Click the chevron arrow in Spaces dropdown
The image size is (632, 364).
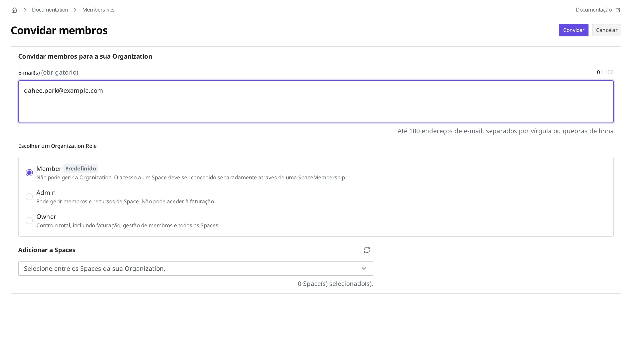pyautogui.click(x=364, y=269)
